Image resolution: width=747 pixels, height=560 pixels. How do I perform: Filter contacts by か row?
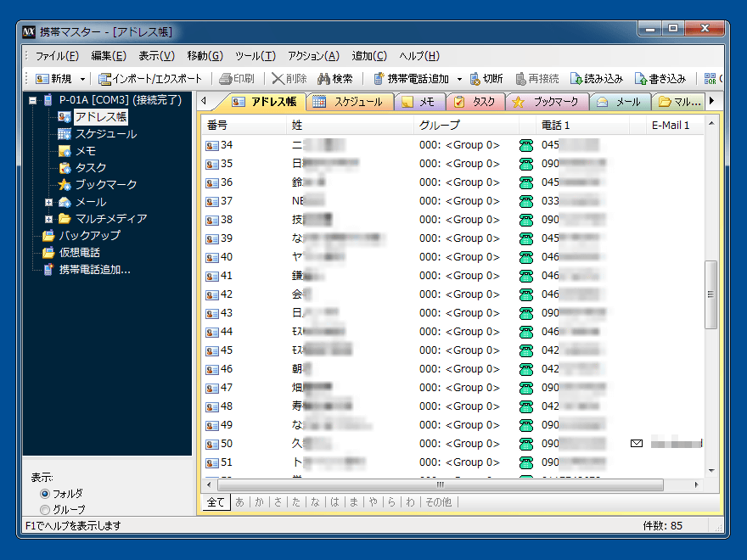259,502
